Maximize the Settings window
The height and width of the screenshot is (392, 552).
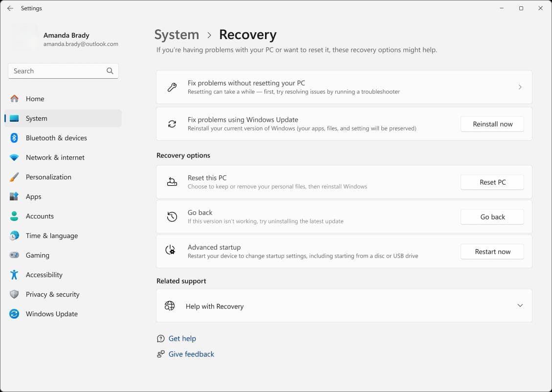coord(521,8)
